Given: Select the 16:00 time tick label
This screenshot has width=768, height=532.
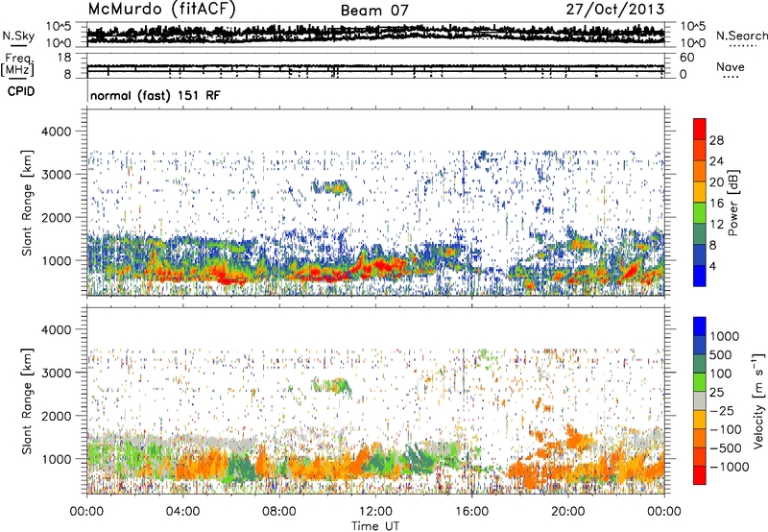Looking at the screenshot, I should tap(471, 512).
